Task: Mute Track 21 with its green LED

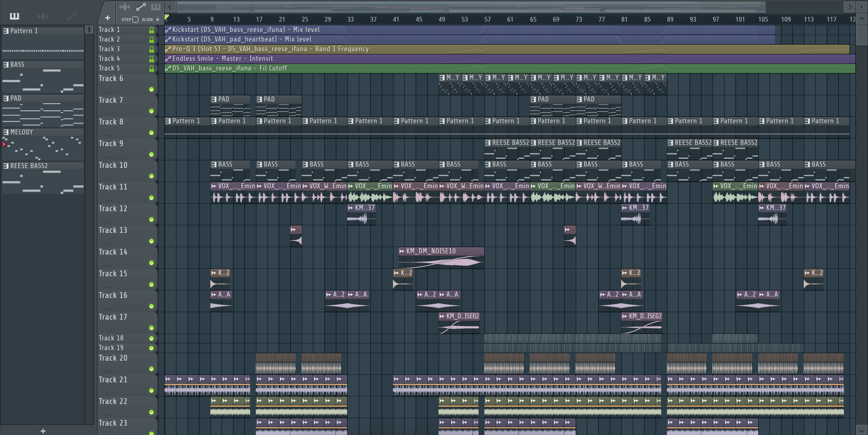Action: (152, 390)
